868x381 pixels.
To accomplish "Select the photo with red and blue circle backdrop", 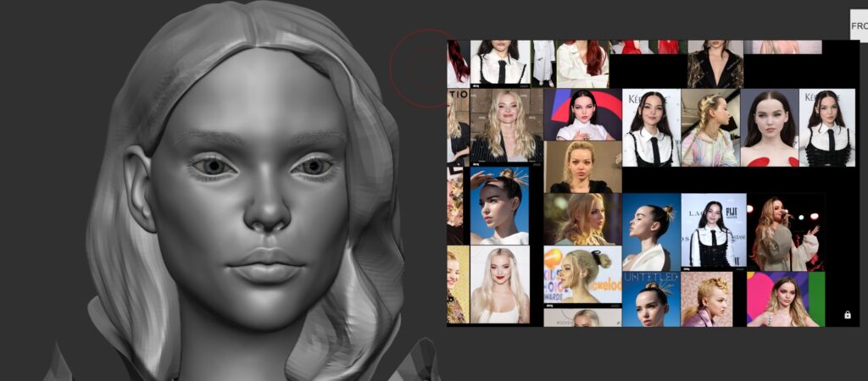I will click(582, 114).
